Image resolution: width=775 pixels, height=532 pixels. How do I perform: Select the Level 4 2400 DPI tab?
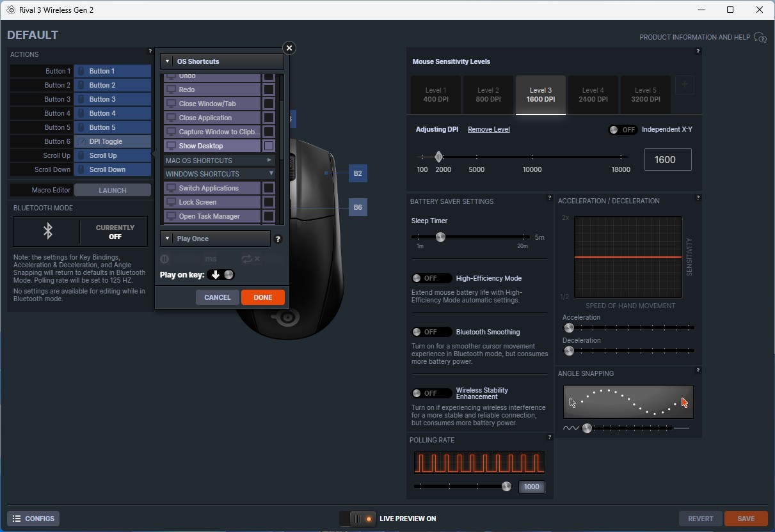pyautogui.click(x=593, y=95)
